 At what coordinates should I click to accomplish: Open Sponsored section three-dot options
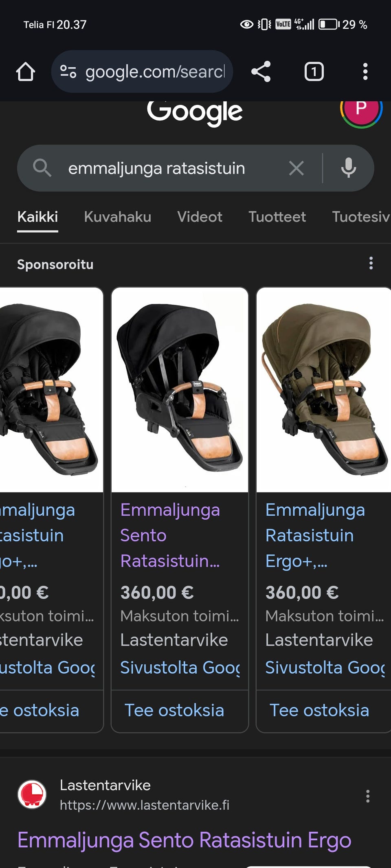coord(371,263)
